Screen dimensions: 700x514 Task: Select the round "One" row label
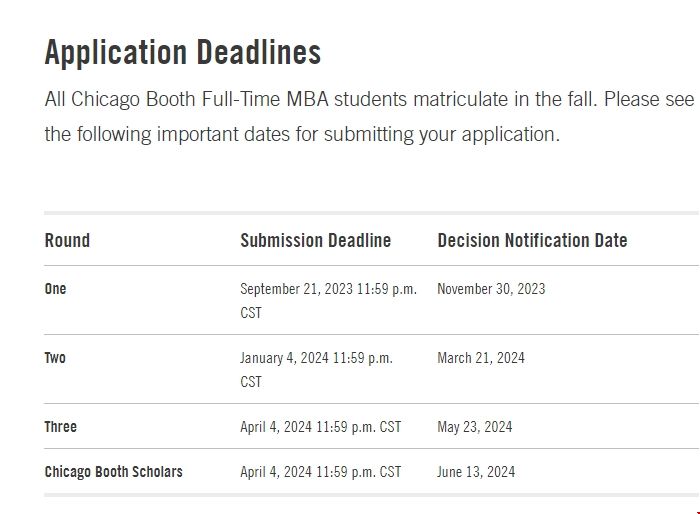tap(55, 289)
